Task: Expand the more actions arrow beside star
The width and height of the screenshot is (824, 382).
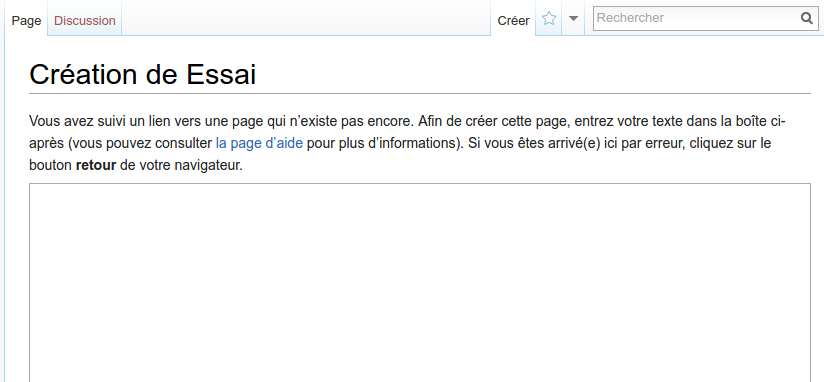Action: [573, 19]
